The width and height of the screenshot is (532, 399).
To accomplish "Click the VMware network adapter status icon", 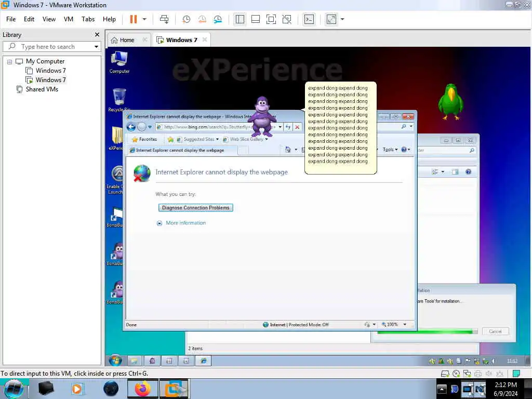I will coord(467,374).
